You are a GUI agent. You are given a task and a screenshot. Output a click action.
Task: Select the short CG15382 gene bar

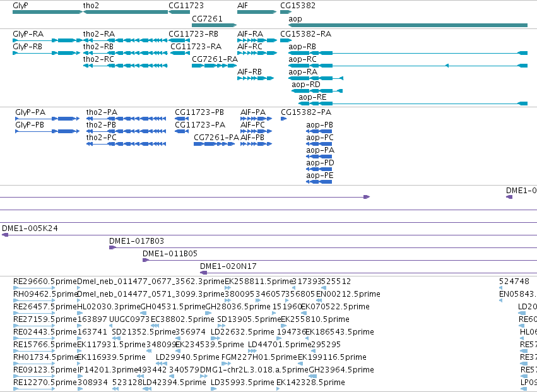pos(286,12)
